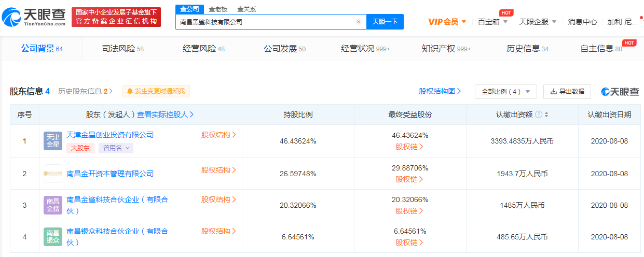This screenshot has height=257, width=644.
Task: Click the 南昌金鲨 shareholder logo
Action: (53, 205)
